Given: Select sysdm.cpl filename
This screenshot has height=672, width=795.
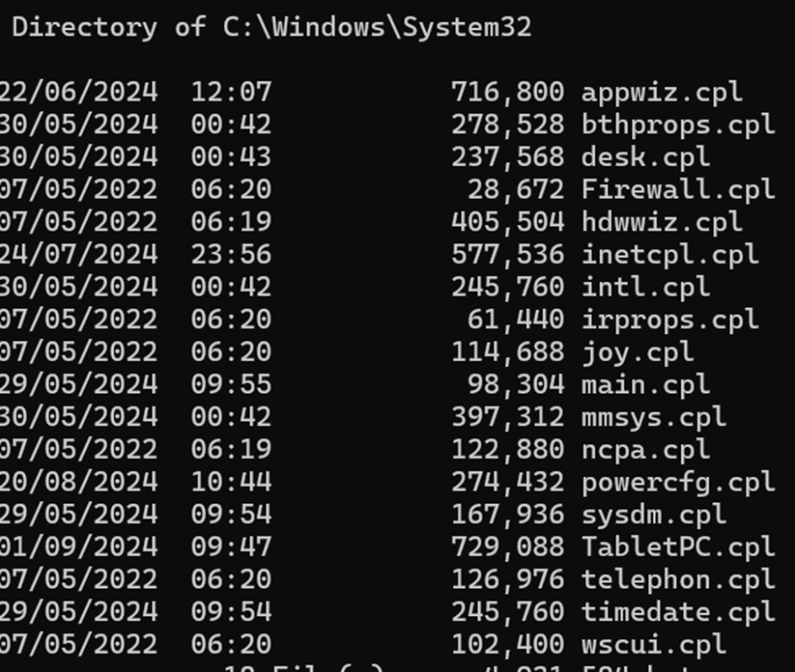Looking at the screenshot, I should [x=654, y=515].
